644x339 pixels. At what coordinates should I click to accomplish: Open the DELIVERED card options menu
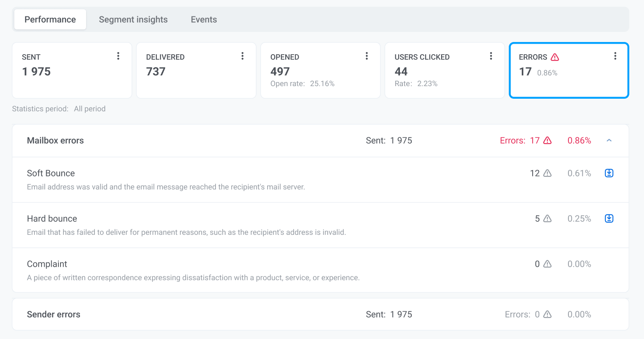pyautogui.click(x=242, y=56)
